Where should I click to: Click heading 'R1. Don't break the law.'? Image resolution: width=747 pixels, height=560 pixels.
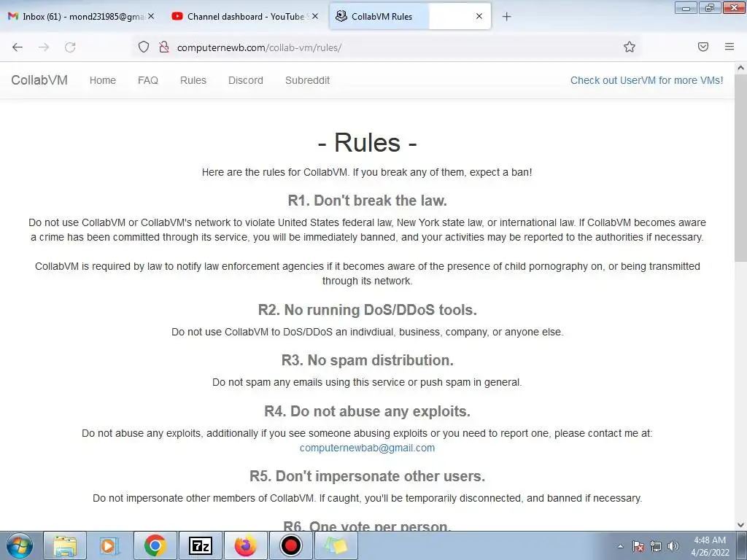[x=368, y=201]
